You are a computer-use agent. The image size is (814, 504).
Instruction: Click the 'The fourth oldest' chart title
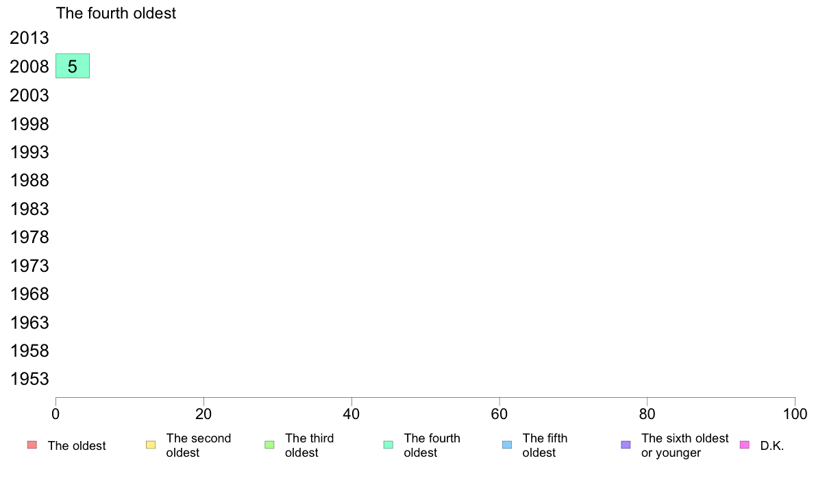[116, 13]
